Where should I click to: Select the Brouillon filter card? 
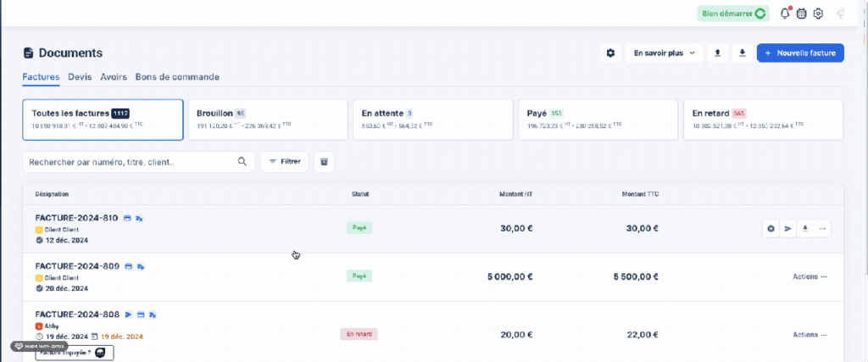(268, 120)
